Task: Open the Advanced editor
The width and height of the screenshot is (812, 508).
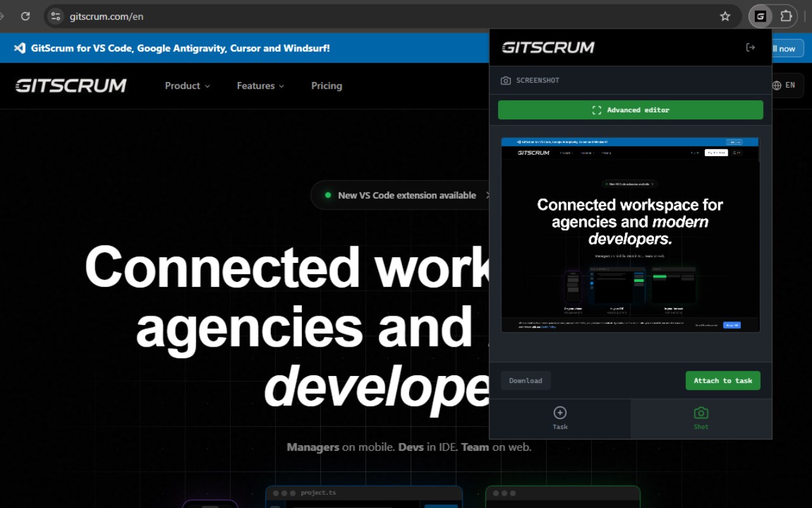Action: 631,110
